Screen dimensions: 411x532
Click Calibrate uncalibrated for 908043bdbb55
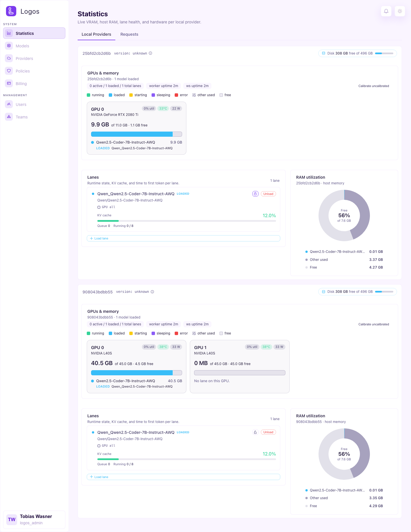pos(374,324)
